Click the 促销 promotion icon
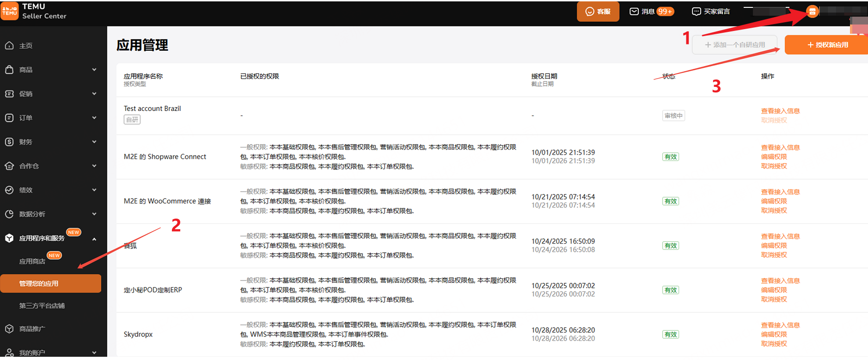868x360 pixels. pos(9,94)
